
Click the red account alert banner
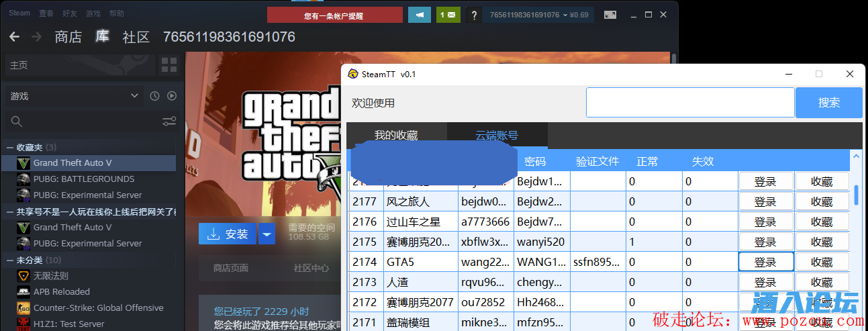coord(335,14)
